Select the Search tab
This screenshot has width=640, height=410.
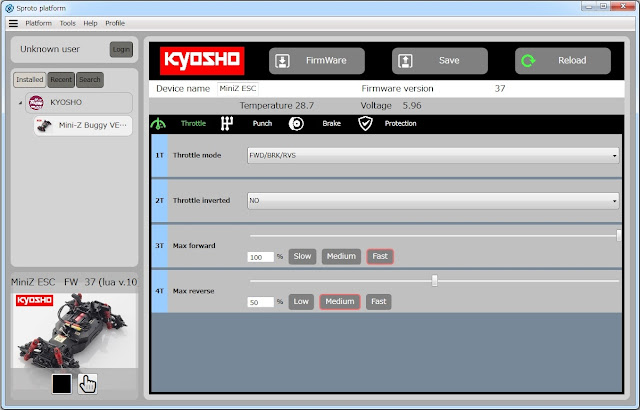click(90, 80)
